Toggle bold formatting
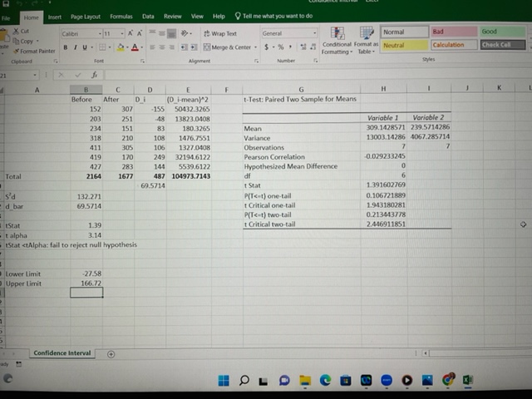 (65, 47)
